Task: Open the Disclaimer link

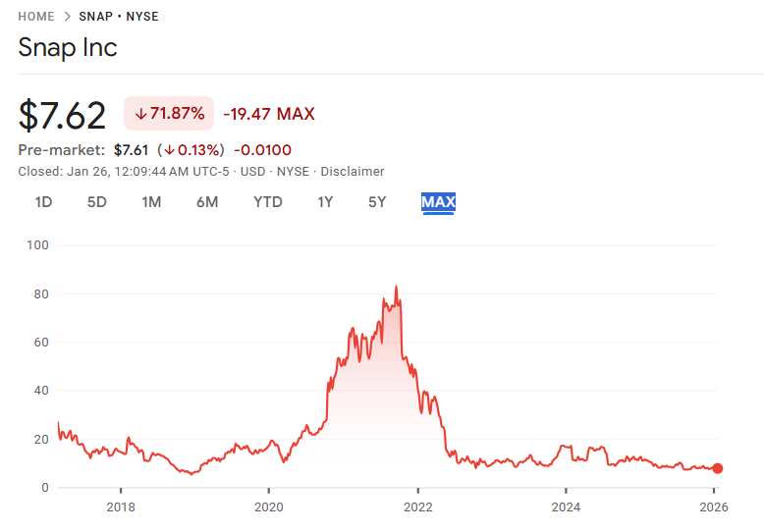Action: (353, 171)
